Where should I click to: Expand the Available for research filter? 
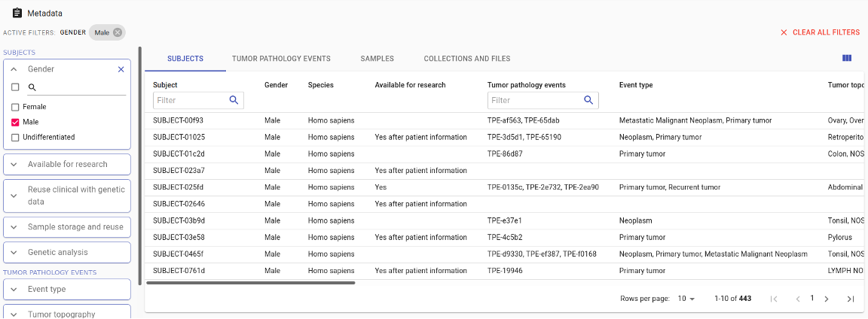tap(67, 164)
